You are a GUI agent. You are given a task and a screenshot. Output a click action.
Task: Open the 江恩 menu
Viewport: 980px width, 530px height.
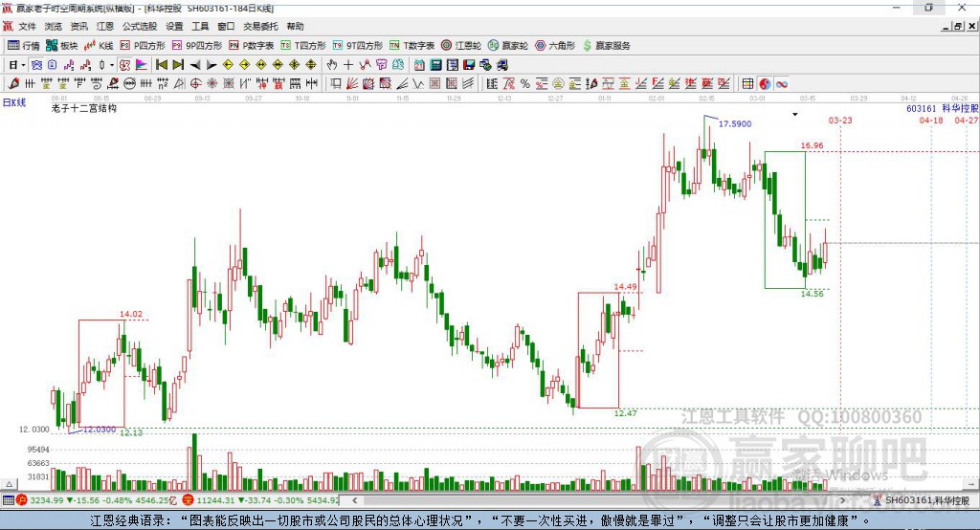(105, 26)
